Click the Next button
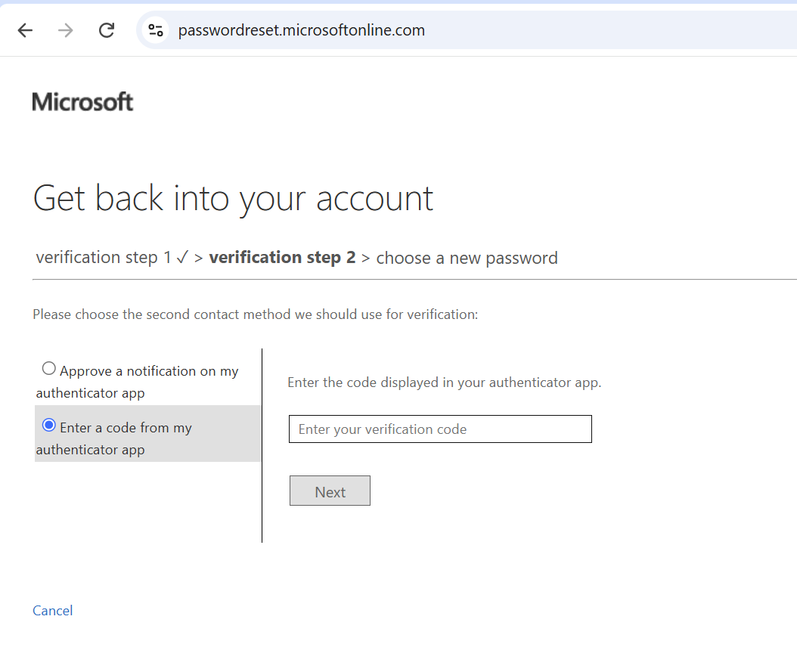797x672 pixels. (x=330, y=491)
